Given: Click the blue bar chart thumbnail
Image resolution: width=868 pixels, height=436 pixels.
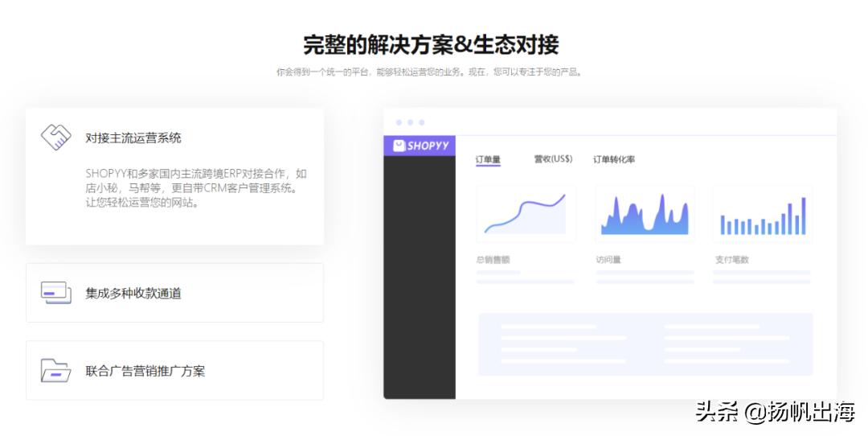Looking at the screenshot, I should [x=763, y=213].
